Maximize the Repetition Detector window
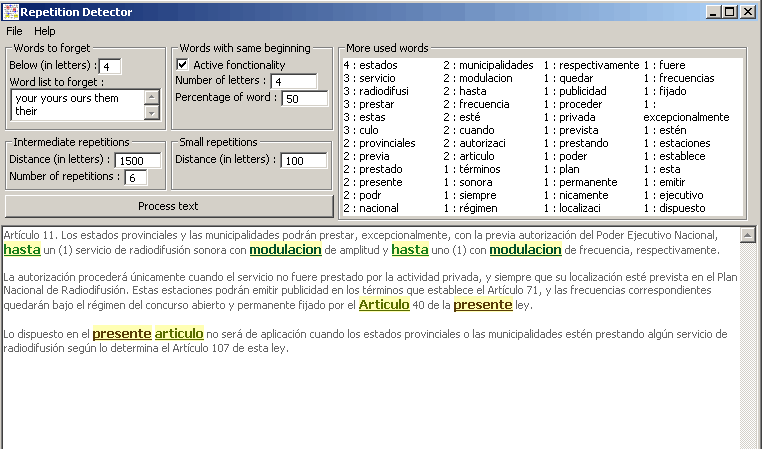 click(x=730, y=12)
